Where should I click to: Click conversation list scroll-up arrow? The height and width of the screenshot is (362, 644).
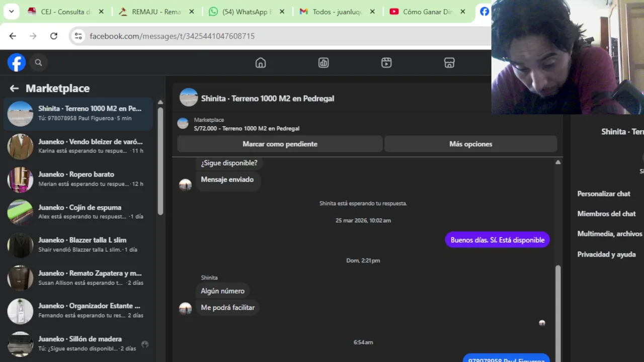160,102
